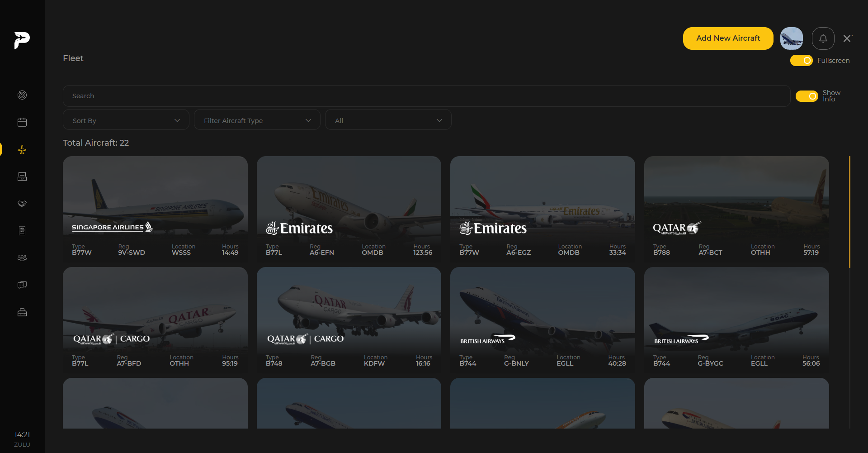Expand the Sort By dropdown
The width and height of the screenshot is (868, 453).
click(x=126, y=120)
